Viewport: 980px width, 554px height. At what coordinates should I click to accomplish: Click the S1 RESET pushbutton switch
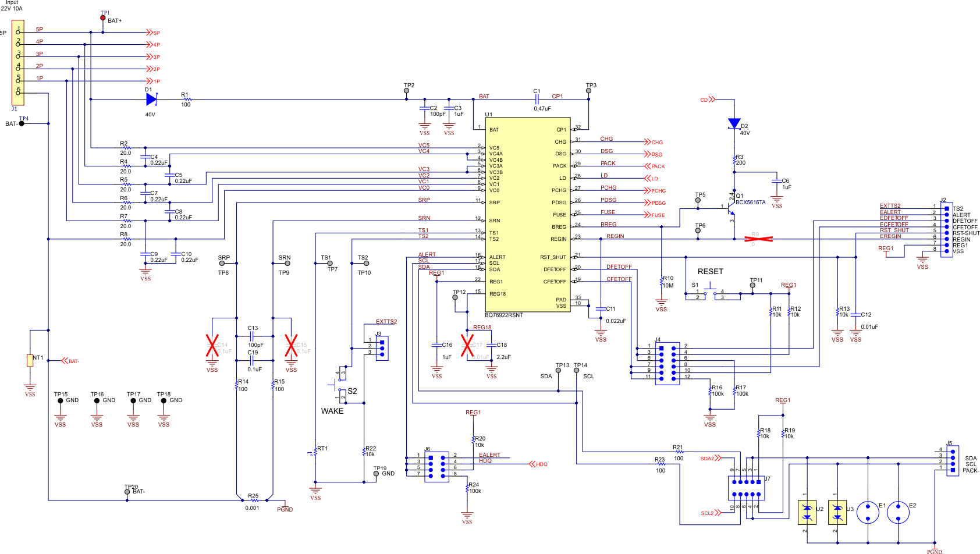point(710,292)
